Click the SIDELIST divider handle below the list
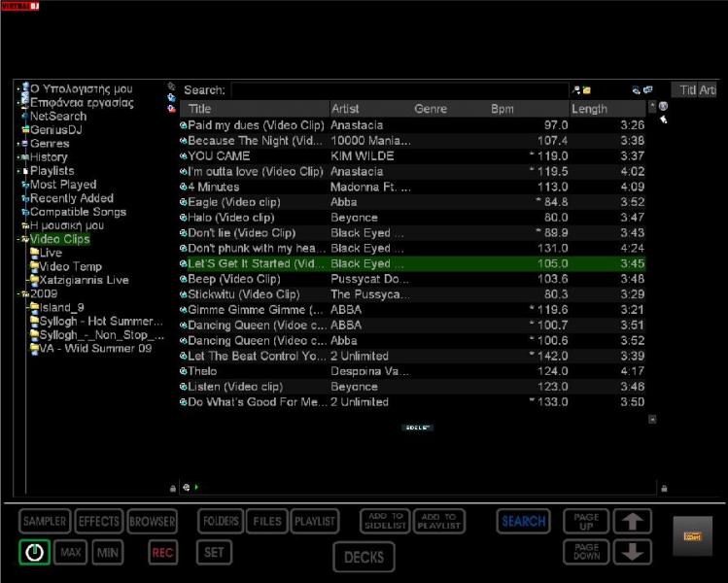 point(417,428)
